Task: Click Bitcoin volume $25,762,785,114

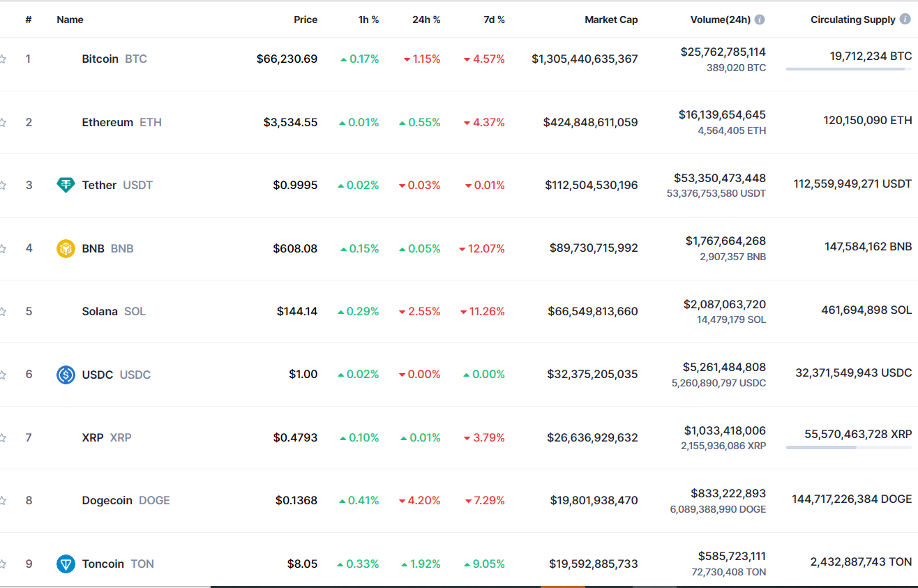Action: coord(723,52)
